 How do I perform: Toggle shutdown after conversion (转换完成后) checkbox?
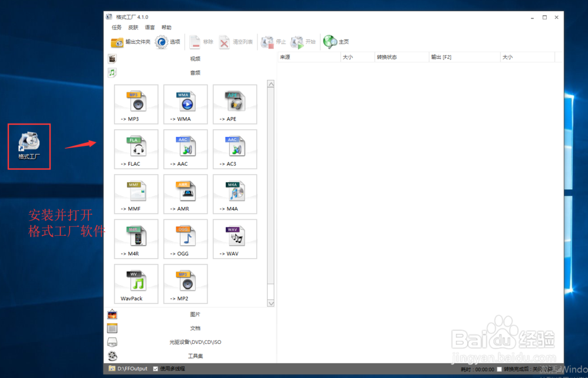[x=499, y=369]
